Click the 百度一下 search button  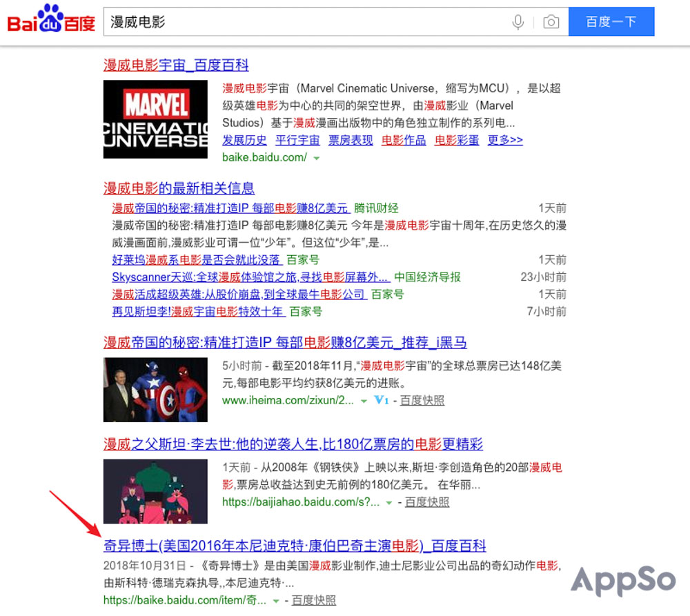[611, 21]
